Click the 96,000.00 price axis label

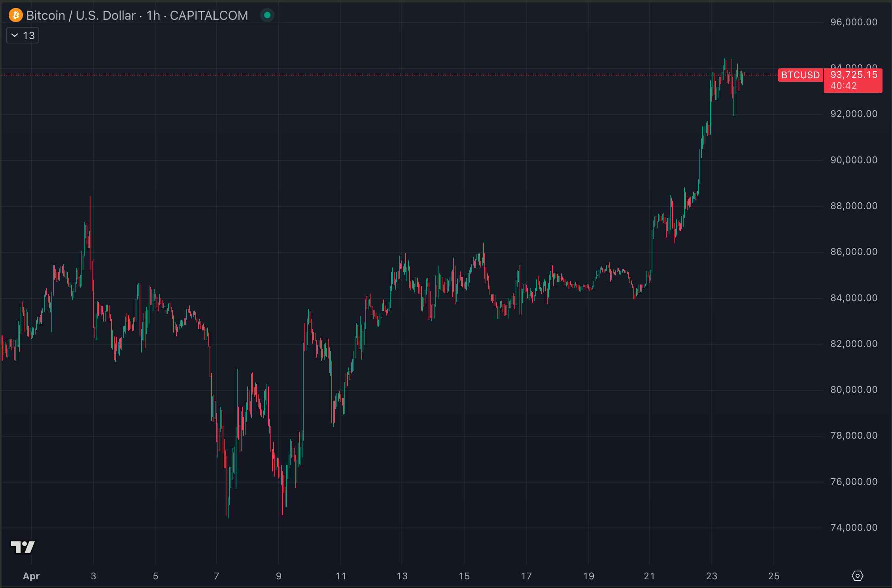coord(854,22)
